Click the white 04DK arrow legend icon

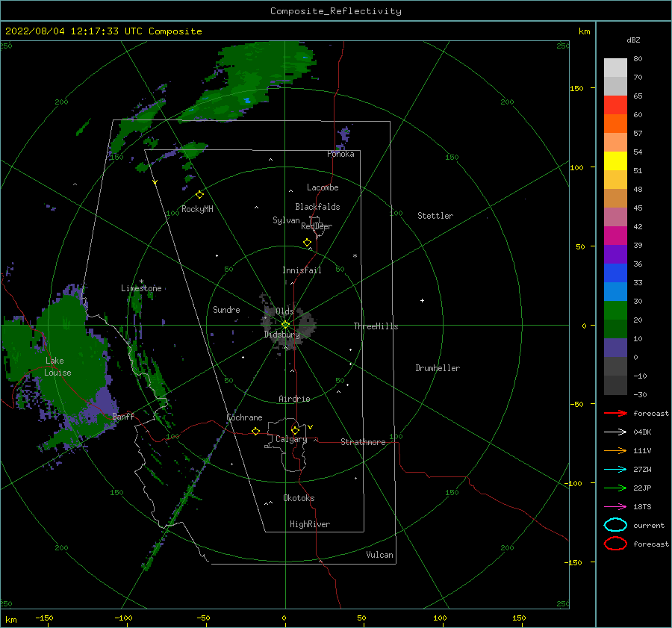[615, 432]
